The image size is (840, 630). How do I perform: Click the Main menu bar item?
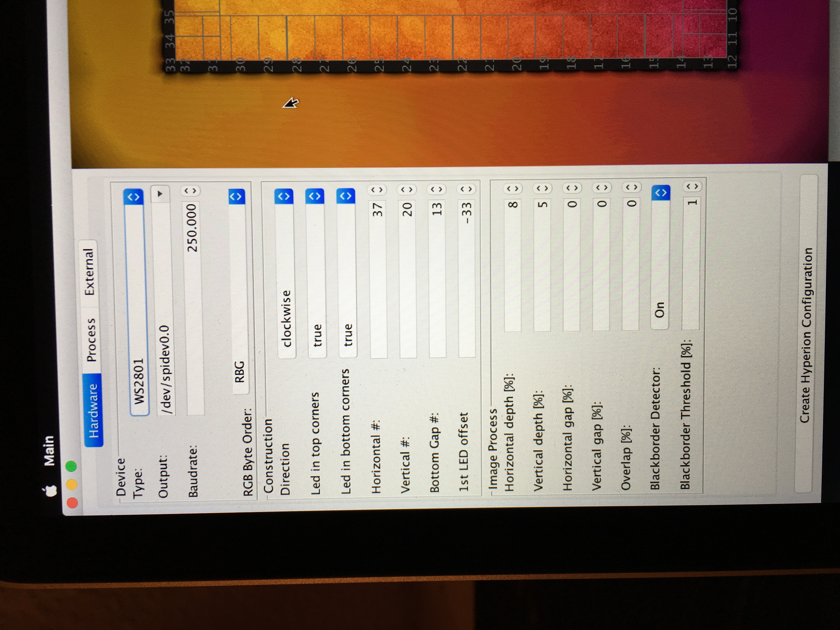pyautogui.click(x=49, y=451)
